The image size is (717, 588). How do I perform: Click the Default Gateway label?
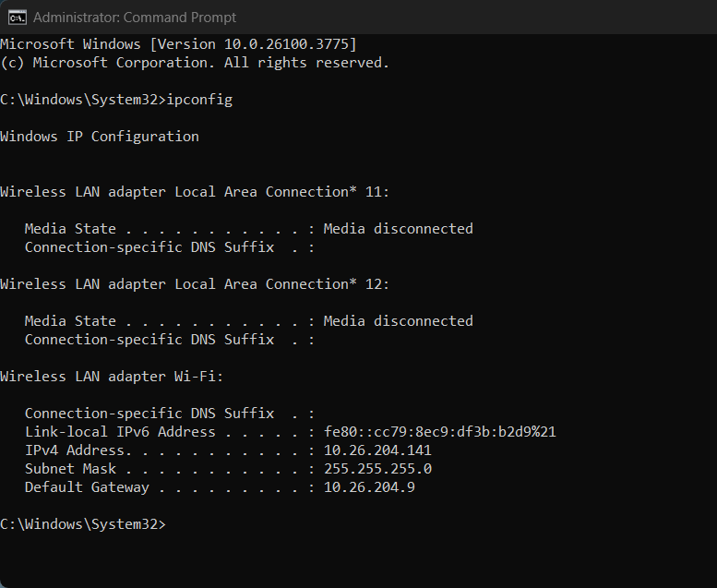[87, 486]
